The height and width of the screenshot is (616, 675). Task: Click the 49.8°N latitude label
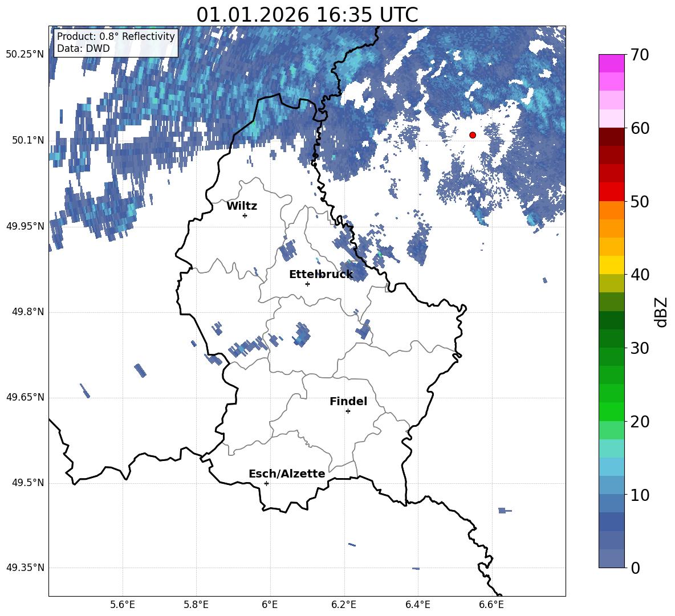[27, 312]
